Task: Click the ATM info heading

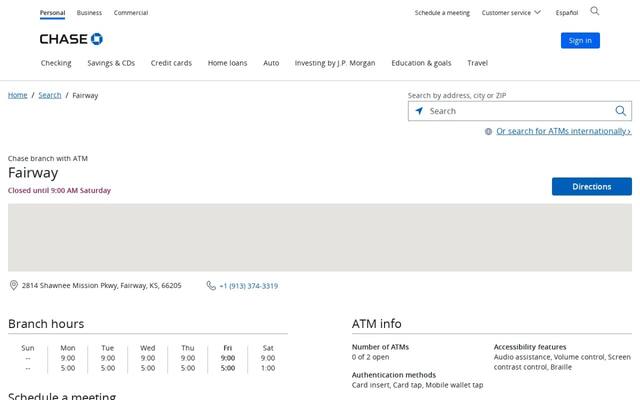Action: [376, 324]
